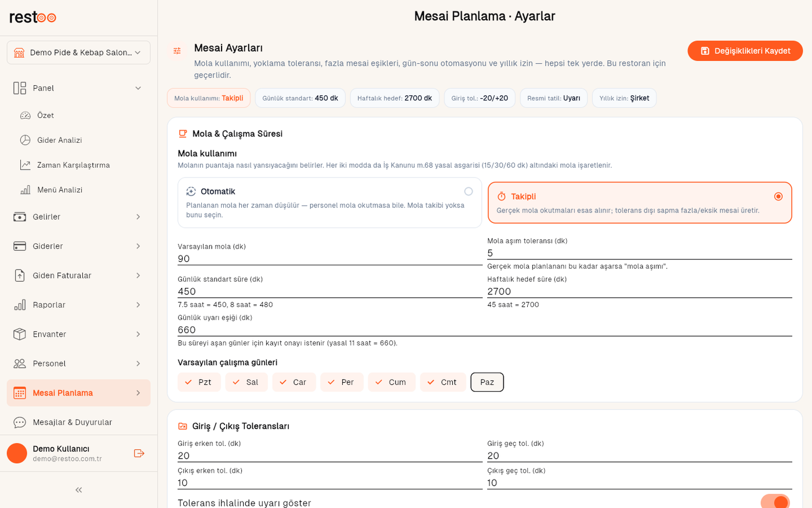Click the Zaman Karşılaştırma line chart icon
Image resolution: width=812 pixels, height=508 pixels.
coord(26,165)
